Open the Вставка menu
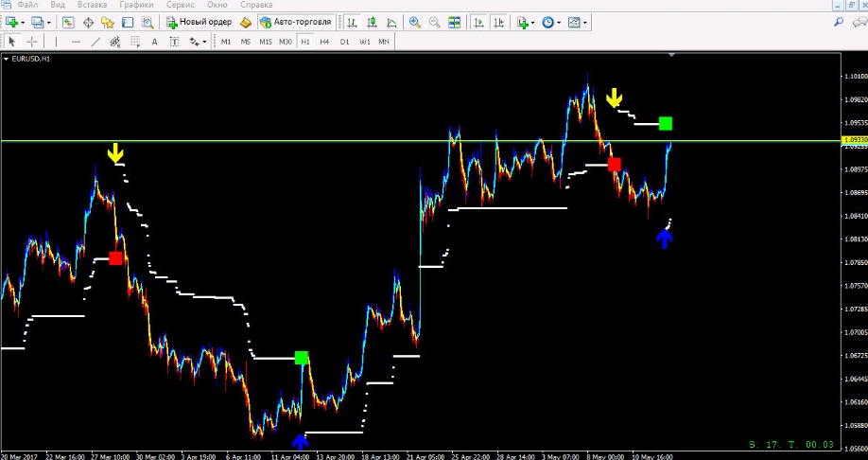868x460 pixels. (92, 5)
